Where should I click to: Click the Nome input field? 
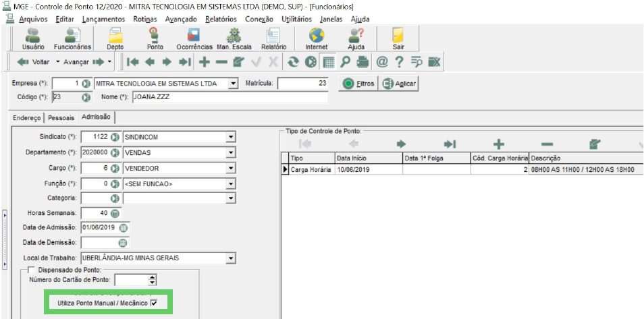pyautogui.click(x=230, y=97)
